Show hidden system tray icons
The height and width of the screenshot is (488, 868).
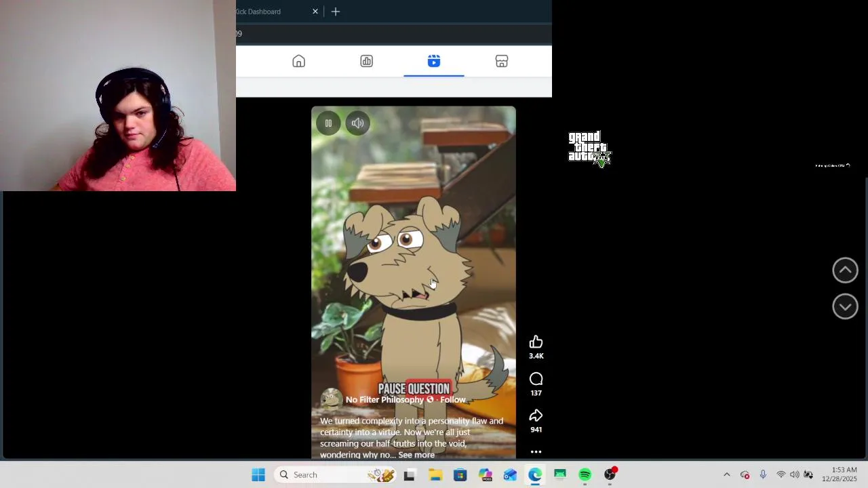pos(727,475)
